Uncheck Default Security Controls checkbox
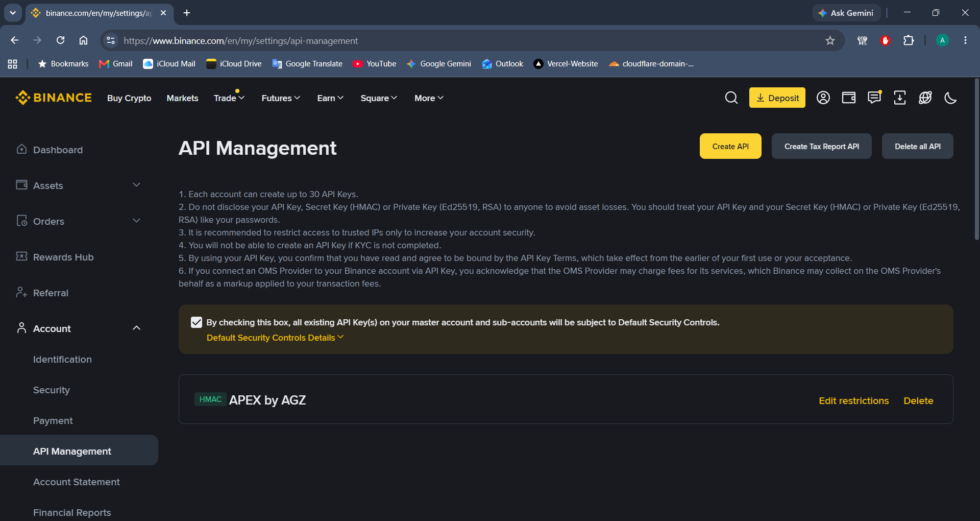The height and width of the screenshot is (521, 980). click(197, 322)
